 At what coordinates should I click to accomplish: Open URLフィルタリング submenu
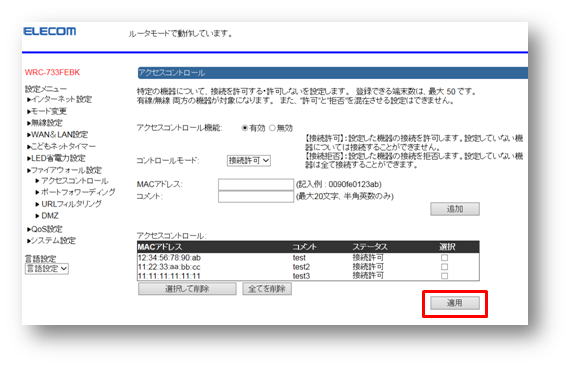click(x=69, y=204)
